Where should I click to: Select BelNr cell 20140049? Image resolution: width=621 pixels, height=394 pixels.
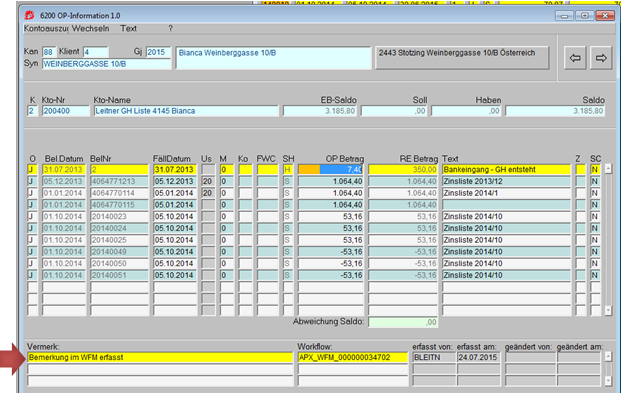[119, 252]
